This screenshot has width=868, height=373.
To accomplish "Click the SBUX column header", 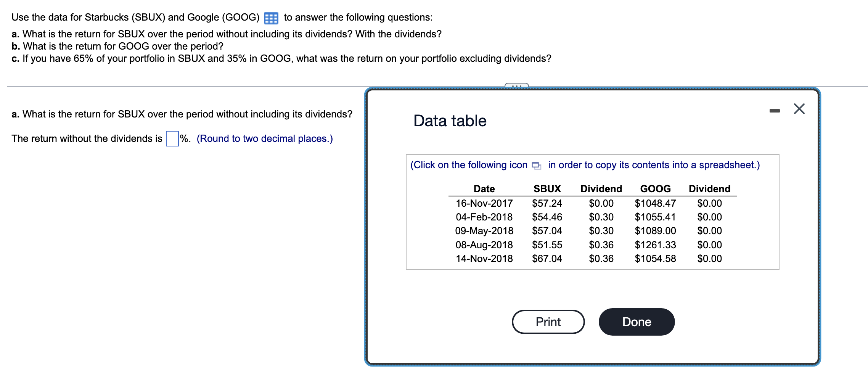I will click(547, 188).
